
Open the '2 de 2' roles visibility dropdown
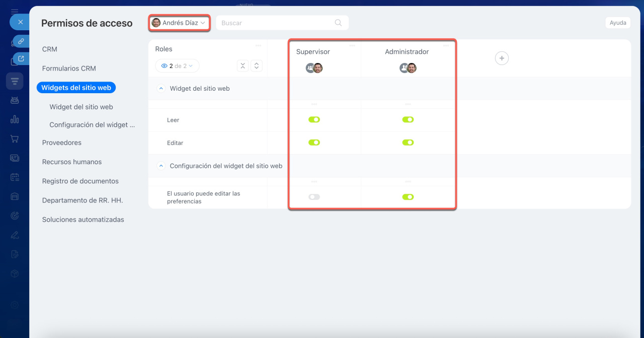tap(177, 66)
